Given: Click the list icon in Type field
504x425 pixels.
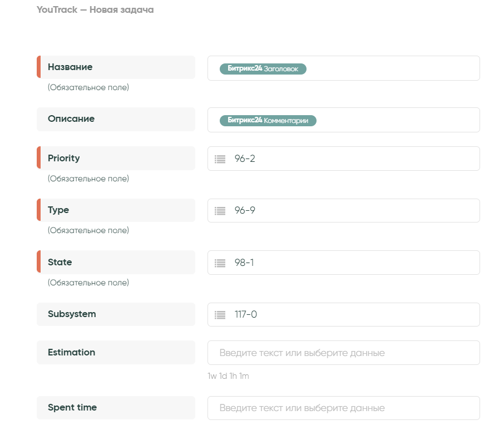Looking at the screenshot, I should click(x=220, y=211).
